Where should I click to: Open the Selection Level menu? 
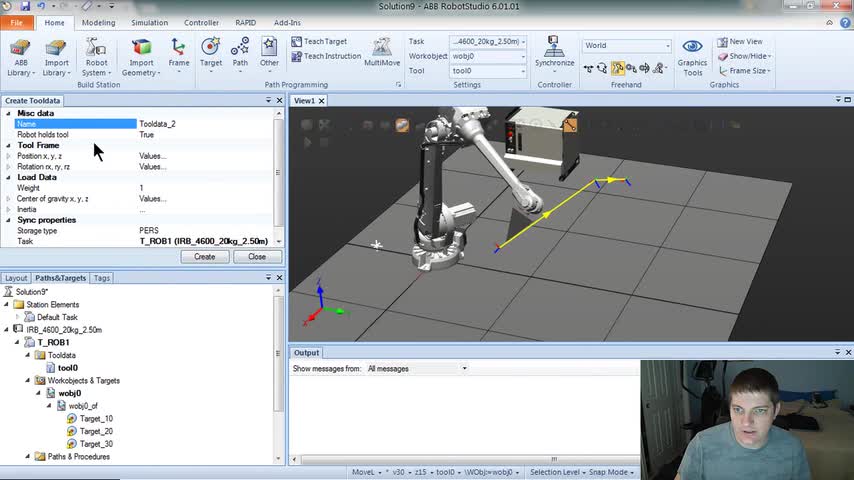click(x=558, y=472)
